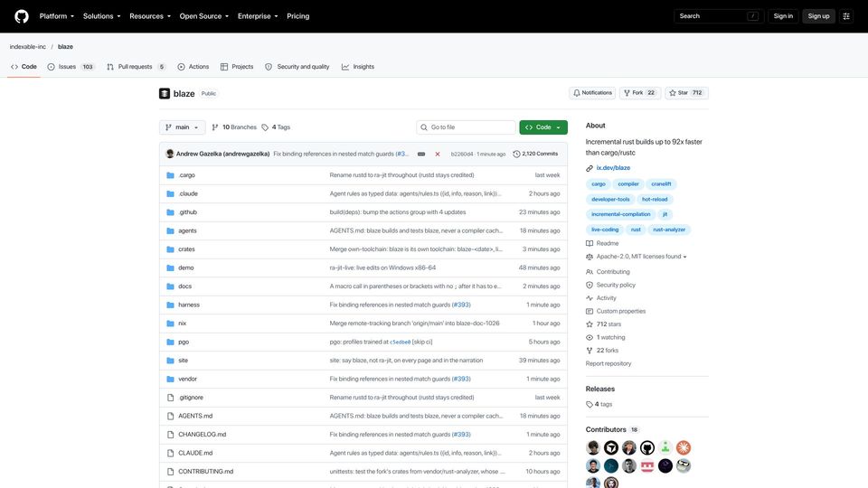Open the 4 tags link under Releases
Screen dimensions: 868x488
click(x=599, y=405)
